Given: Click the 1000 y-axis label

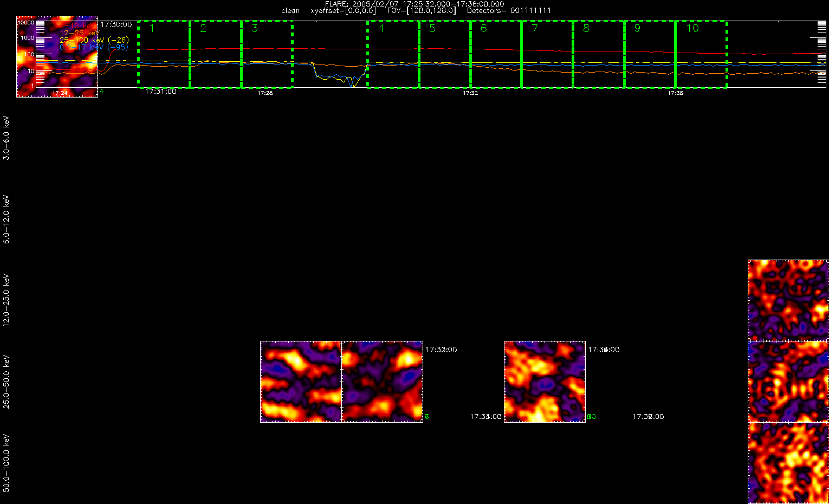Looking at the screenshot, I should [x=28, y=38].
